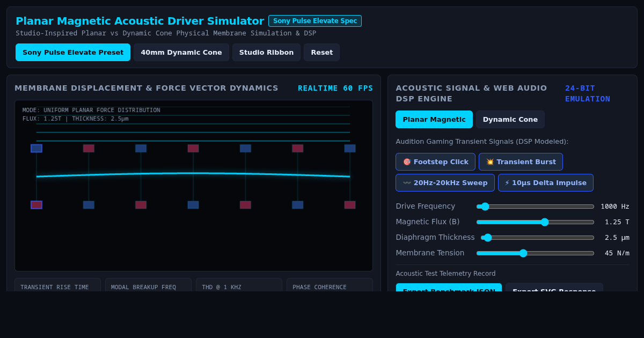This screenshot has width=644, height=338.
Task: Trigger the 10µs Delta Impulse
Action: coord(545,183)
